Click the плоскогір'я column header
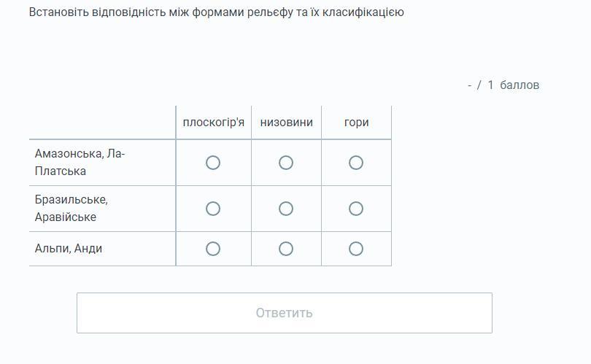 213,123
